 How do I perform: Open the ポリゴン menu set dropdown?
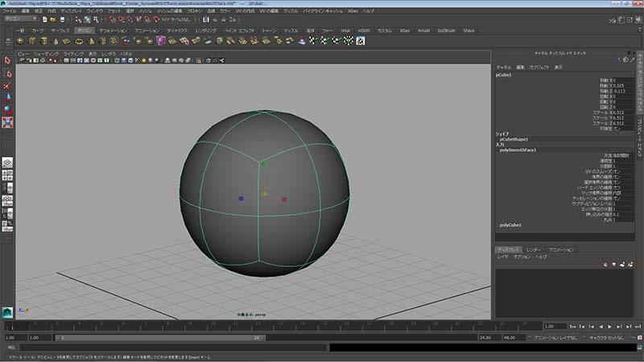coord(21,19)
